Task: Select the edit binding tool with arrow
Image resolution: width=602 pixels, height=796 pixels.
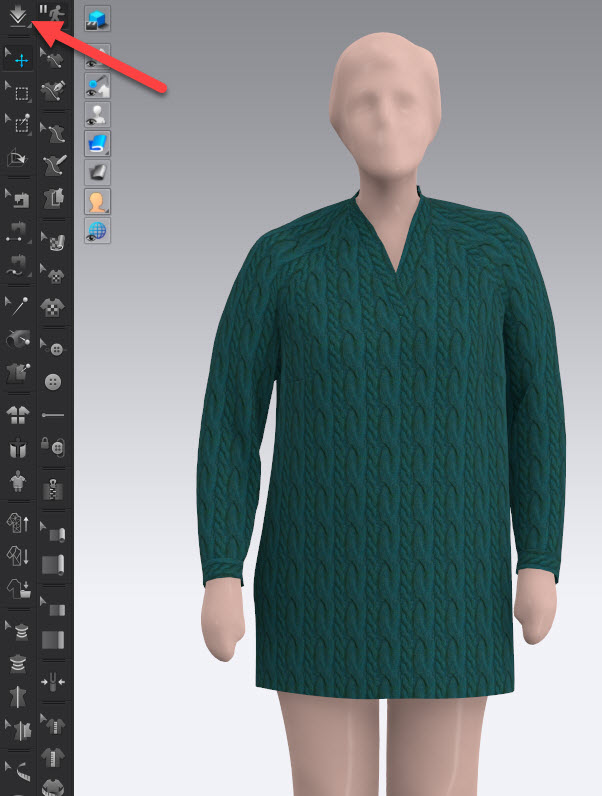Action: click(x=53, y=607)
